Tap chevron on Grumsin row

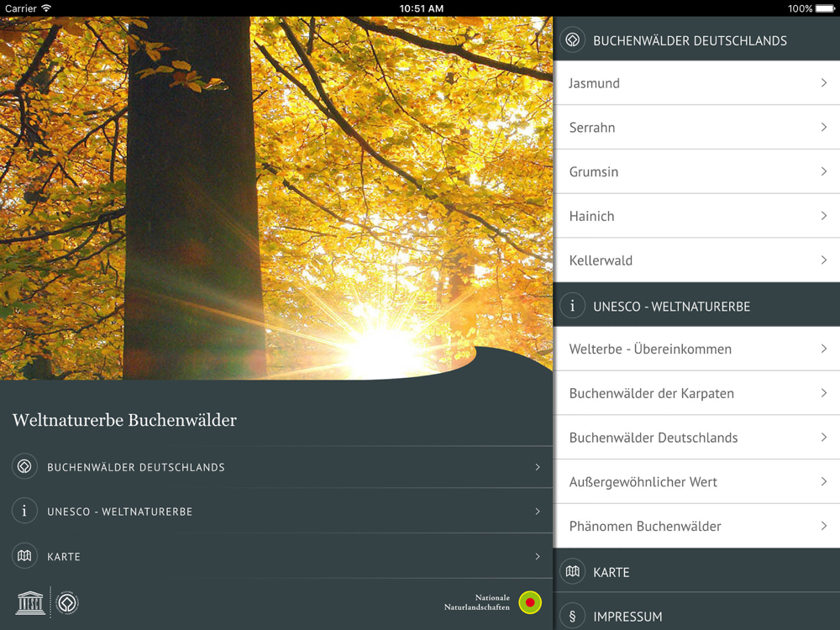click(824, 171)
